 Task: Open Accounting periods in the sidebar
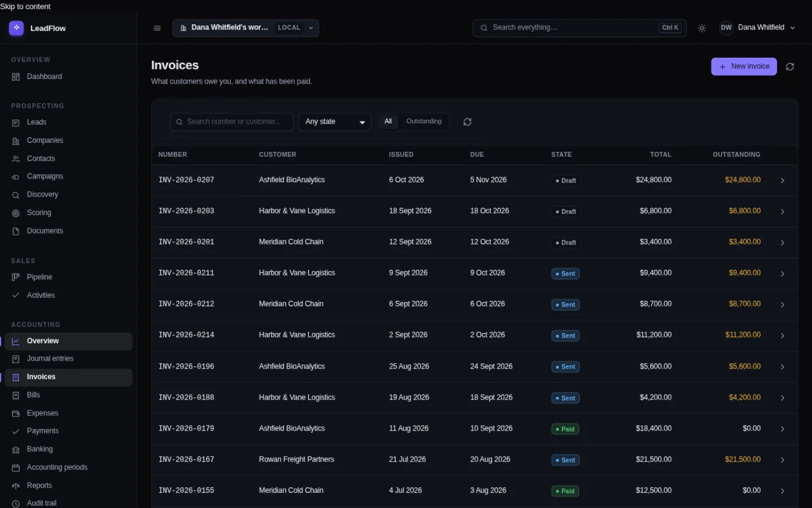[x=69, y=467]
